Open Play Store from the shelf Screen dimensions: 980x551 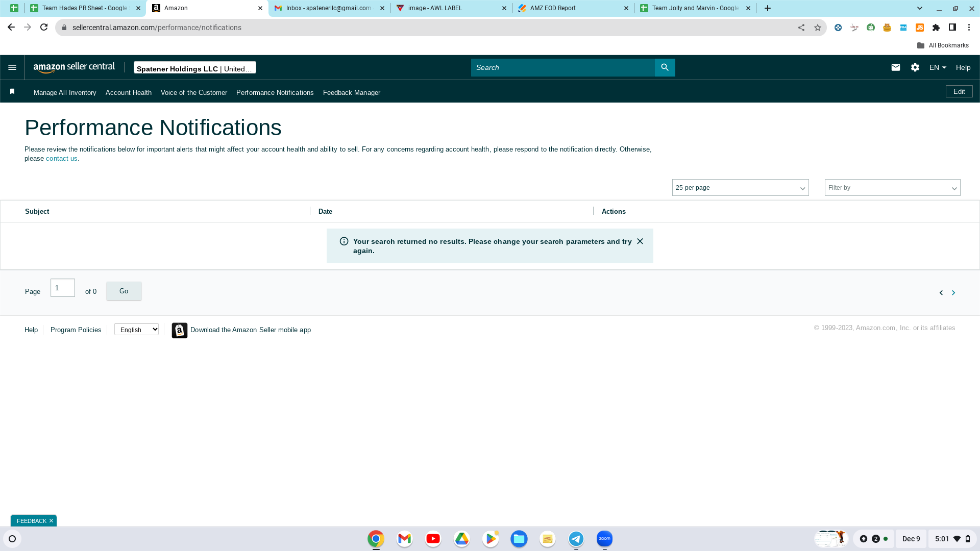pos(491,539)
